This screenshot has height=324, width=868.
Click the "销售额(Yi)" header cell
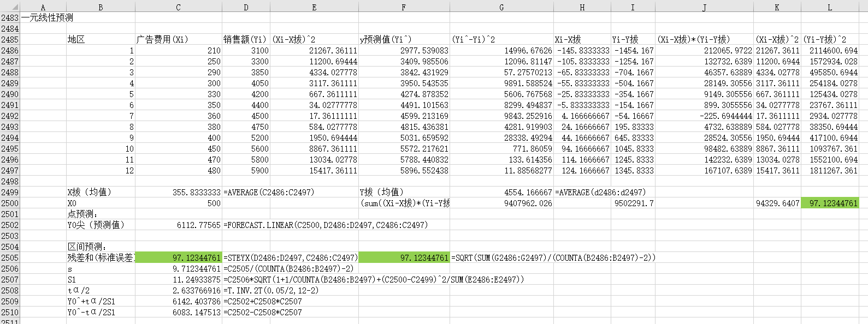[x=245, y=39]
